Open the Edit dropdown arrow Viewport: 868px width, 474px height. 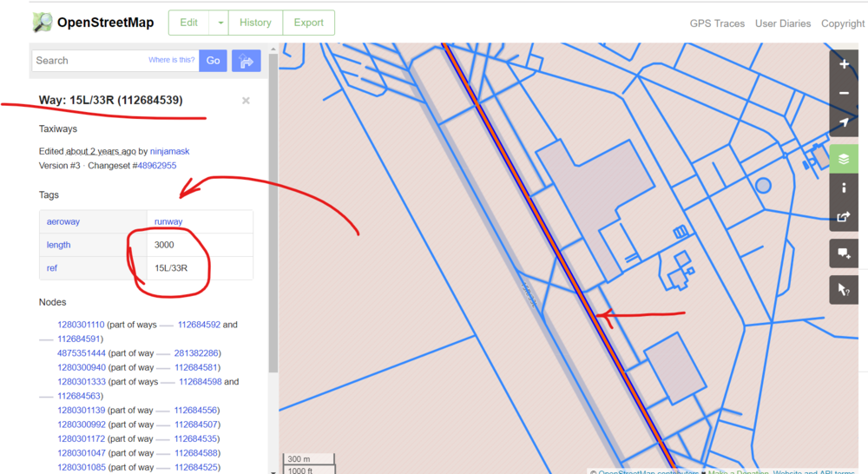click(220, 23)
